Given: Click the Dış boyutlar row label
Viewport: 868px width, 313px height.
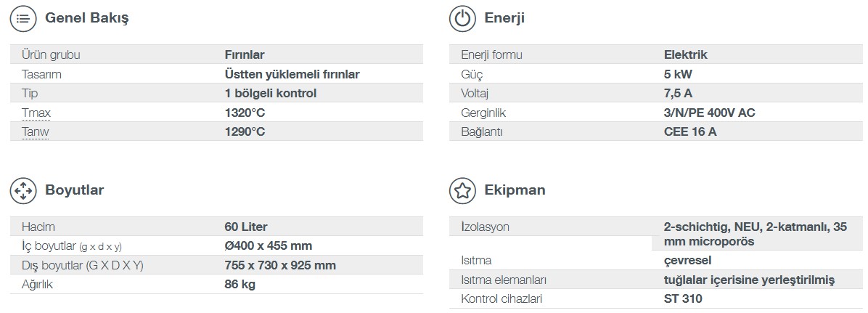Looking at the screenshot, I should [83, 265].
